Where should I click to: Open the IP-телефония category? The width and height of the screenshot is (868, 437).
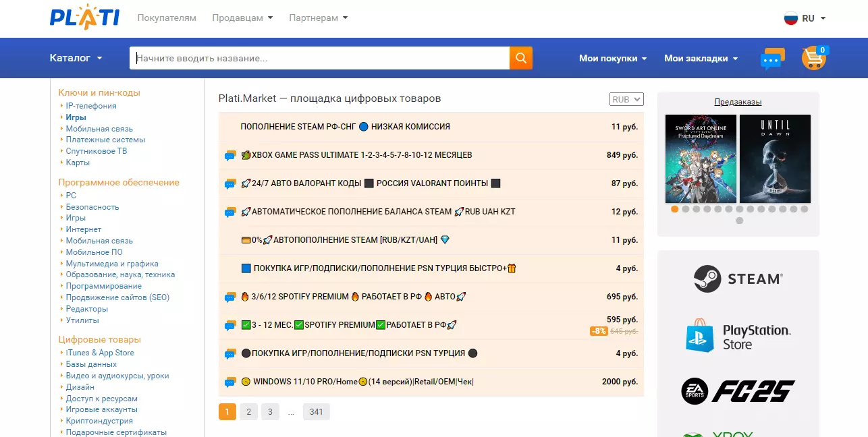[91, 106]
